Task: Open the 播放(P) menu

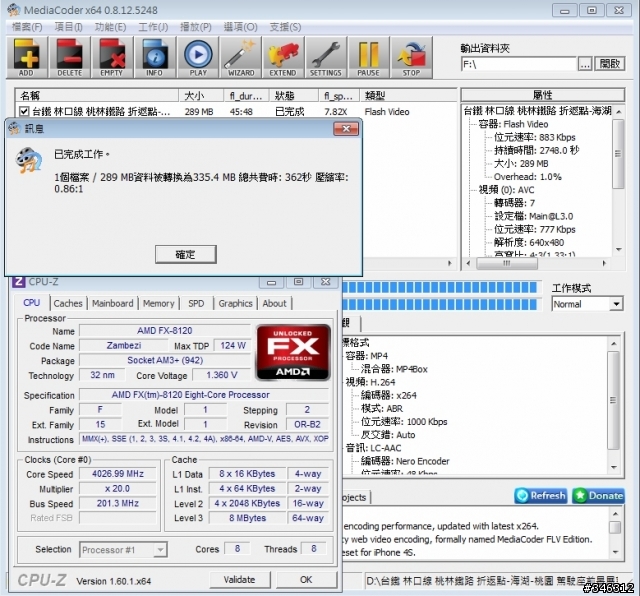Action: click(196, 27)
